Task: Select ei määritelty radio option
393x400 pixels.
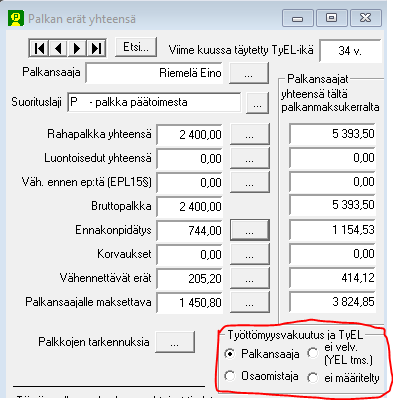Action: 313,378
